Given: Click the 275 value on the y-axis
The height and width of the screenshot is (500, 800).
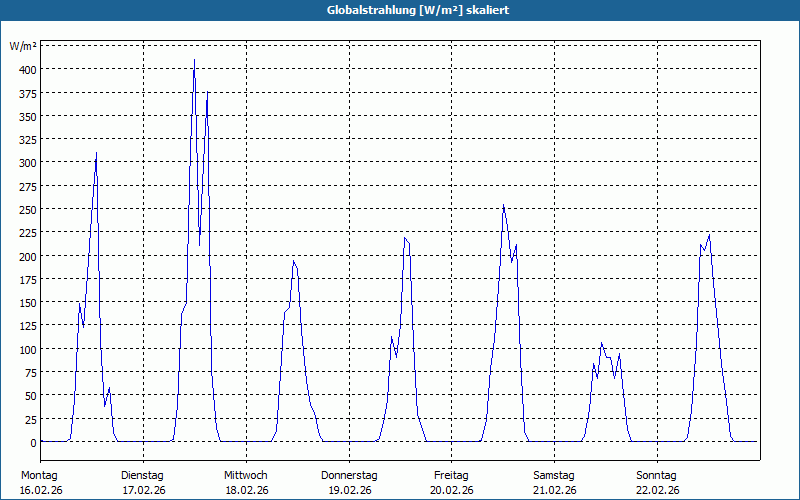Looking at the screenshot, I should (27, 187).
